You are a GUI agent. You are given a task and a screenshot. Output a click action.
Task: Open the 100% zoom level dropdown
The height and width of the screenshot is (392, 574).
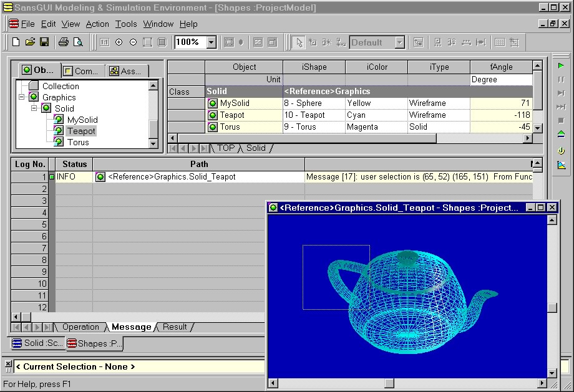tap(211, 42)
